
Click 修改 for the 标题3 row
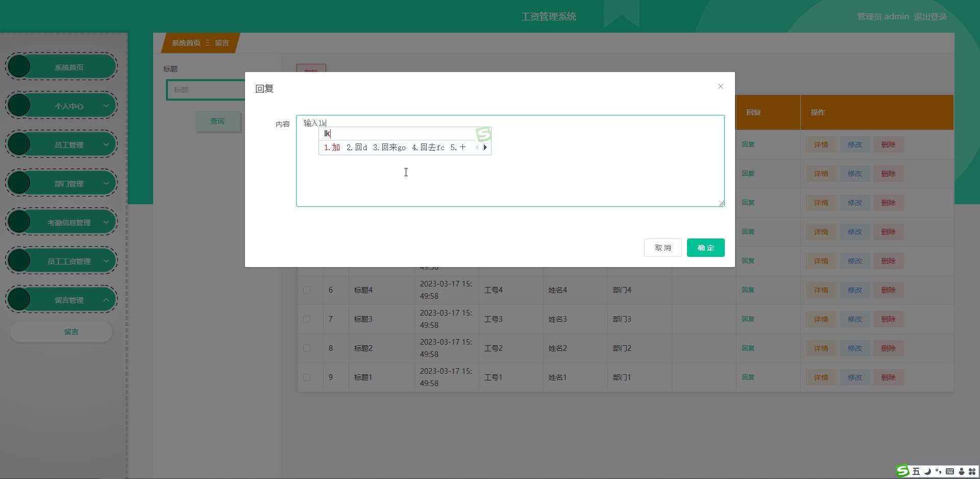[855, 319]
